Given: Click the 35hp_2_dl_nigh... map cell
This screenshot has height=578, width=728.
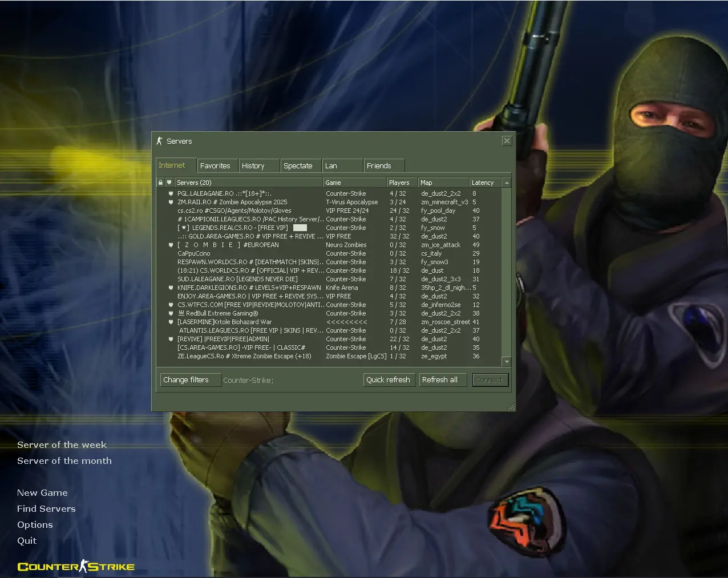Looking at the screenshot, I should point(446,288).
